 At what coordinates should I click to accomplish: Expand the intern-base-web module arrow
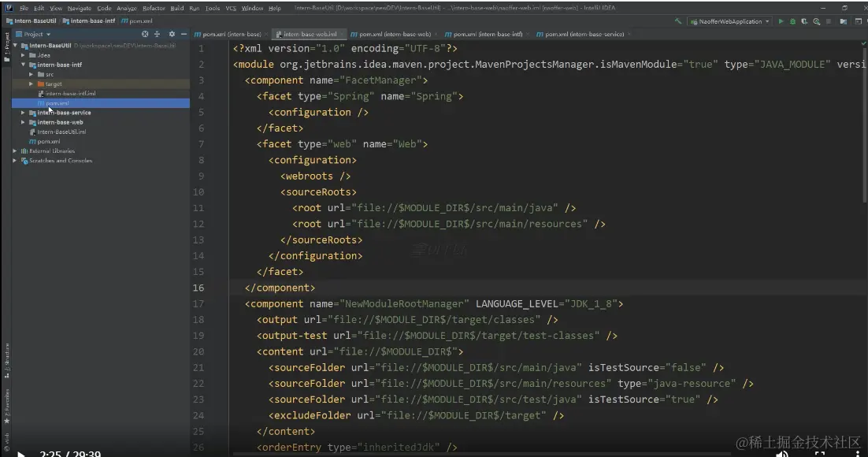24,122
